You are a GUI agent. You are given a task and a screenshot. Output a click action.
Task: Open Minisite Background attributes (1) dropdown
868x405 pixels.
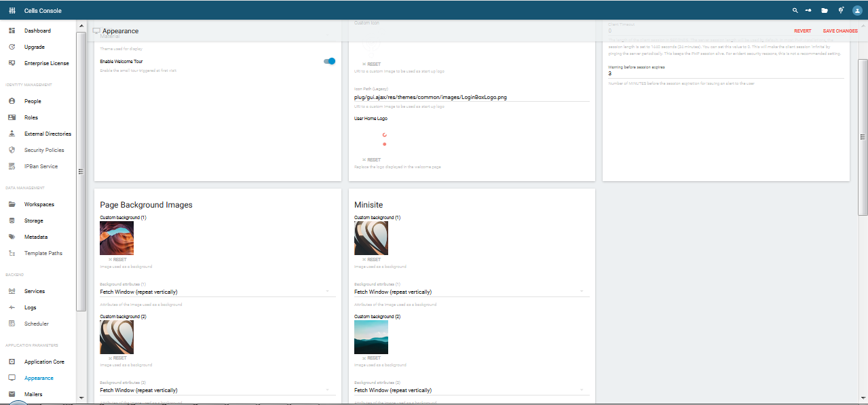point(471,292)
